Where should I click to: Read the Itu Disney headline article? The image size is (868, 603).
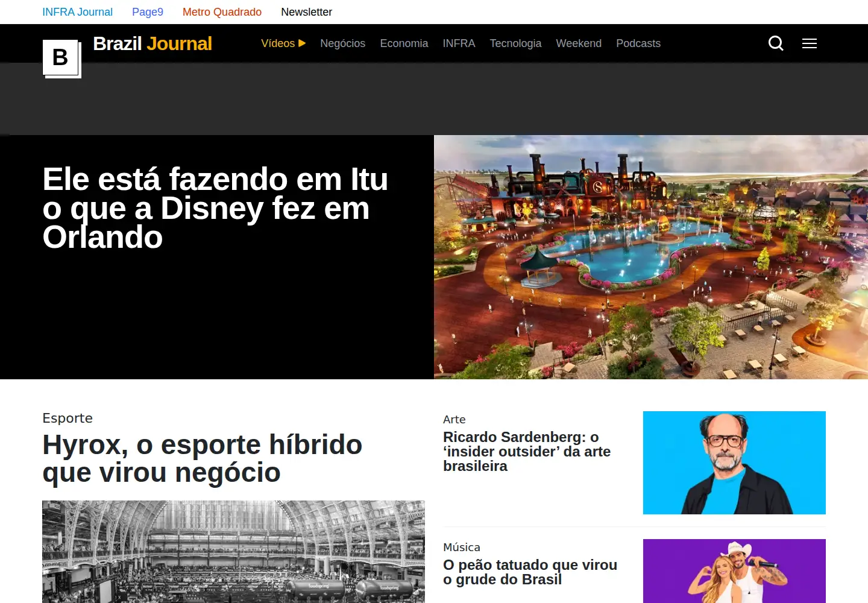point(215,208)
